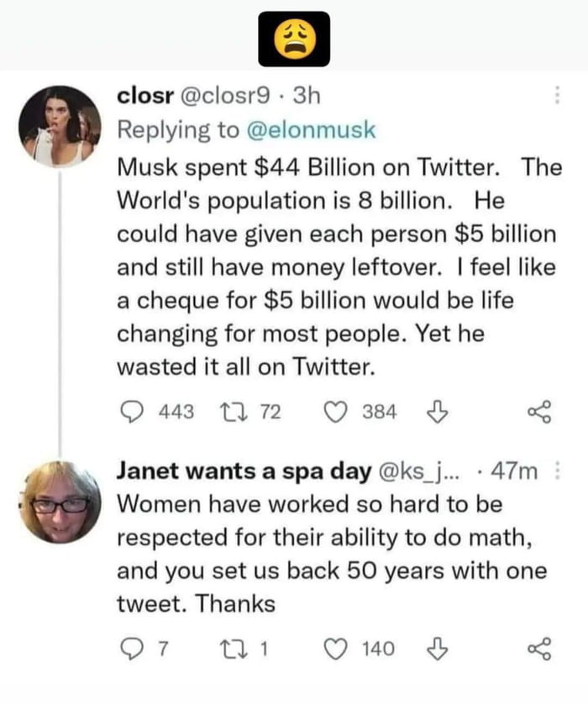Screen dimensions: 588x705
Task: Click download arrow icon on closr's tweet
Action: [x=436, y=412]
